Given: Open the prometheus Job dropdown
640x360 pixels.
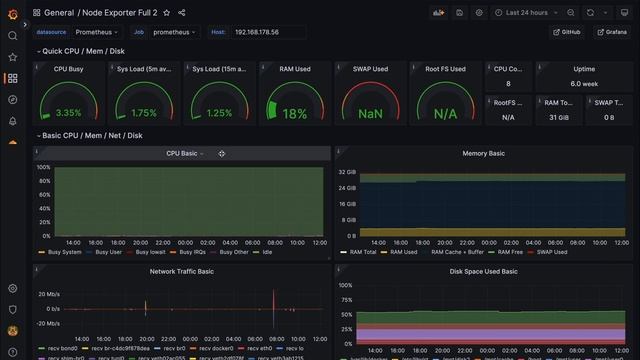Looking at the screenshot, I should point(174,32).
